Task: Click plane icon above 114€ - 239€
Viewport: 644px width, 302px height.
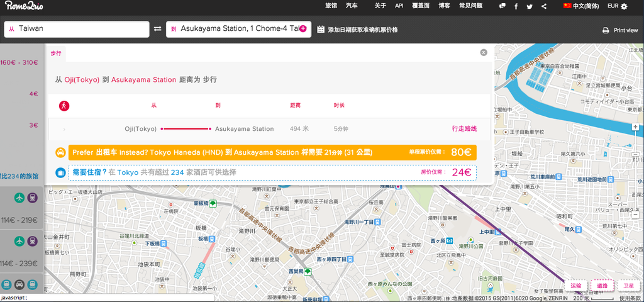Action: point(19,241)
